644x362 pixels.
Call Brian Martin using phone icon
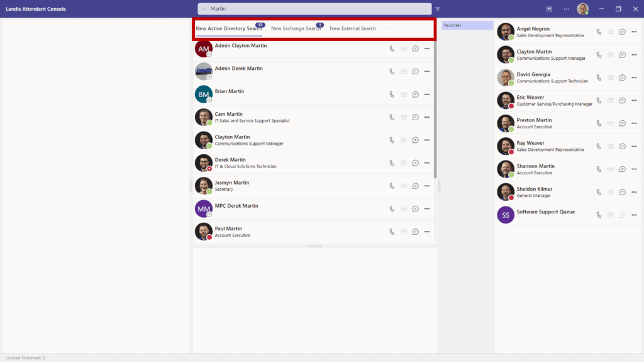pos(392,94)
